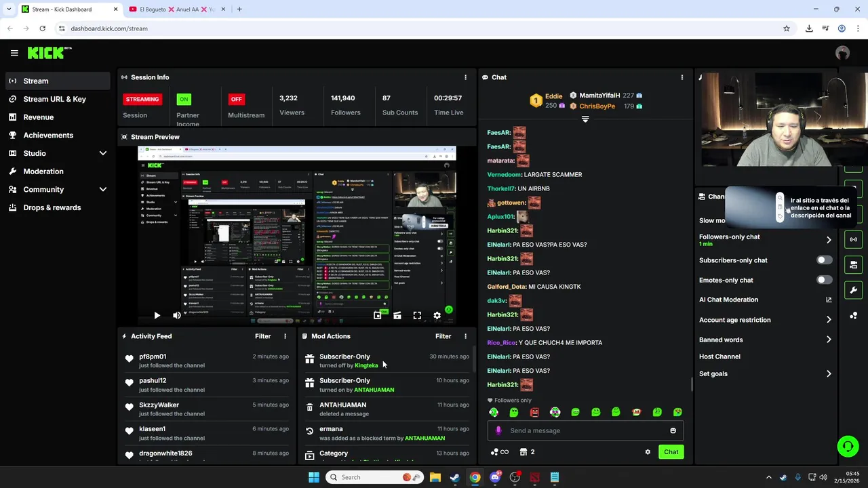Click the KICK logo
The width and height of the screenshot is (868, 488).
point(50,53)
